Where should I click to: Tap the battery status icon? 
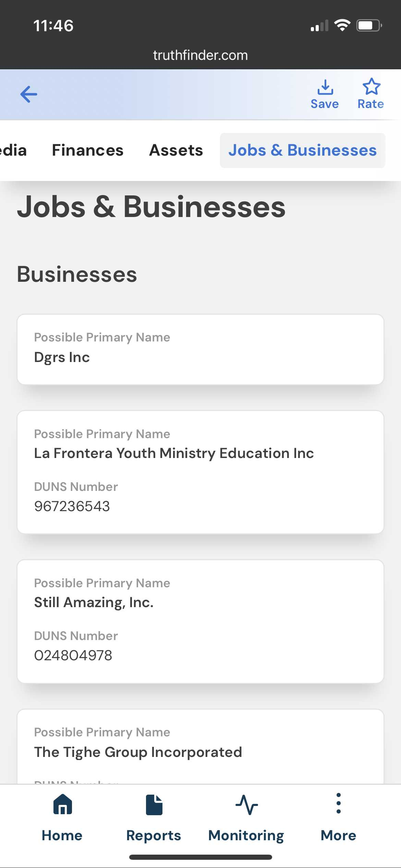369,25
